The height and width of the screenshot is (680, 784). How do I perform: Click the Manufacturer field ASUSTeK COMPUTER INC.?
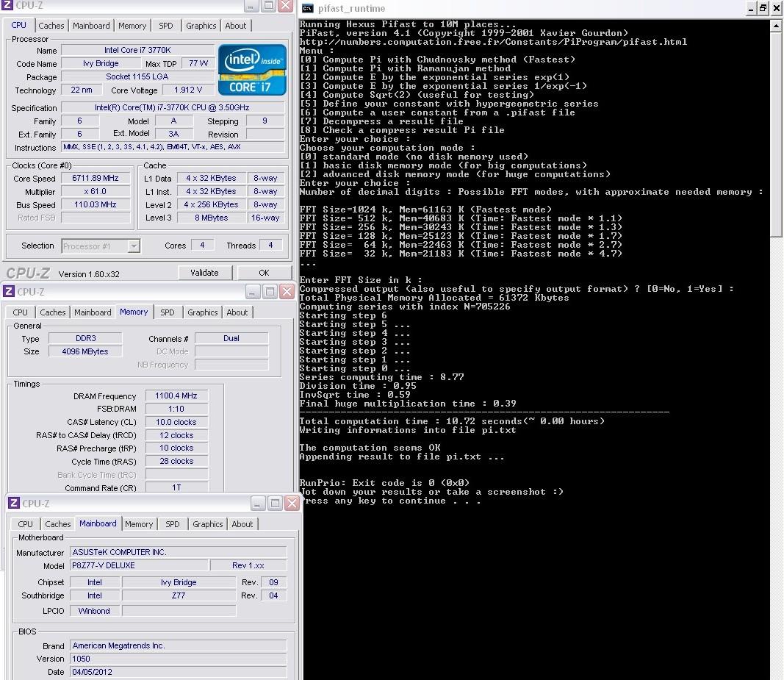point(178,552)
